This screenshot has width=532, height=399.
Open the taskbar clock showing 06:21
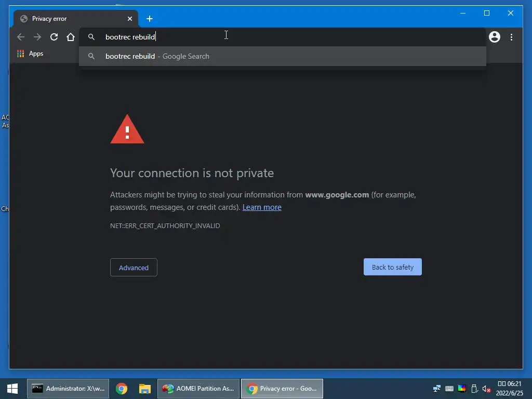point(509,389)
